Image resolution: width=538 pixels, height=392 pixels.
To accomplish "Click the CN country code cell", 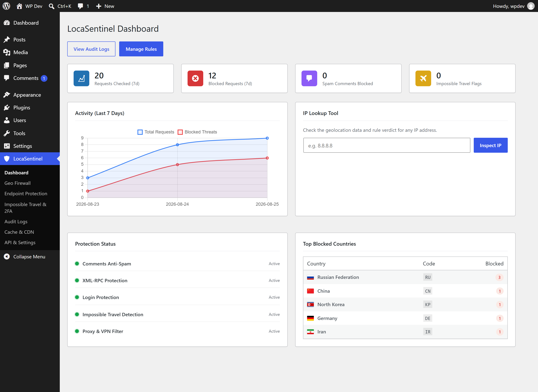I will point(428,291).
